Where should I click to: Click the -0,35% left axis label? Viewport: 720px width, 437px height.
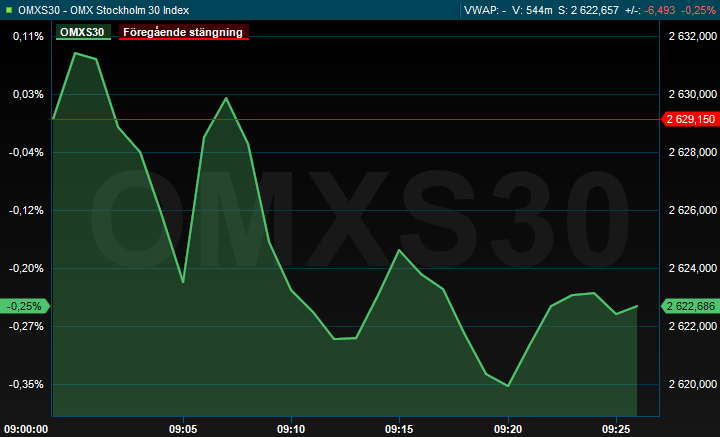click(26, 384)
